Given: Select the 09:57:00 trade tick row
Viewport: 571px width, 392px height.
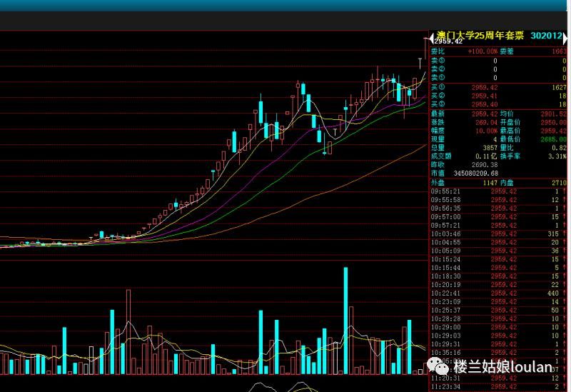Looking at the screenshot, I should [498, 217].
